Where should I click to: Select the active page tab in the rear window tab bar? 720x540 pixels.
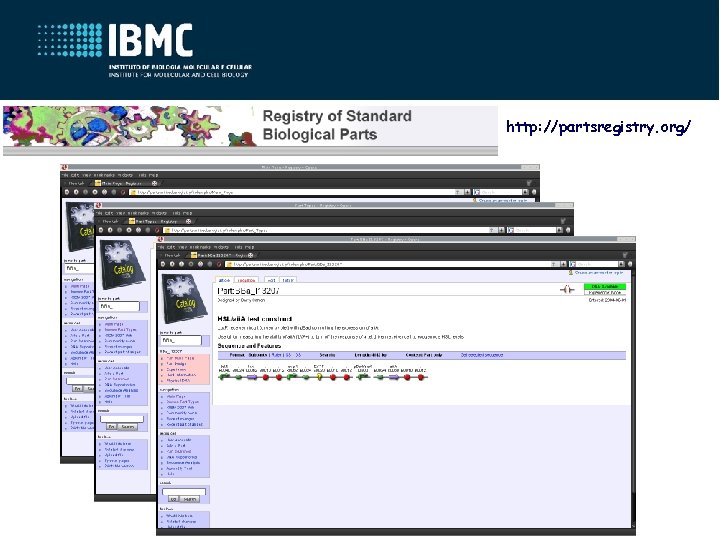pos(127,183)
